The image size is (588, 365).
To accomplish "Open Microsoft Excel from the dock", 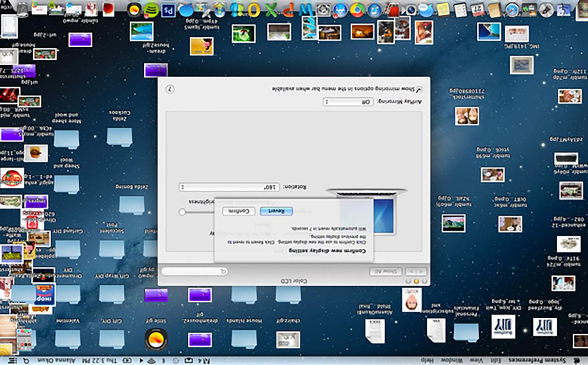I will pos(271,9).
